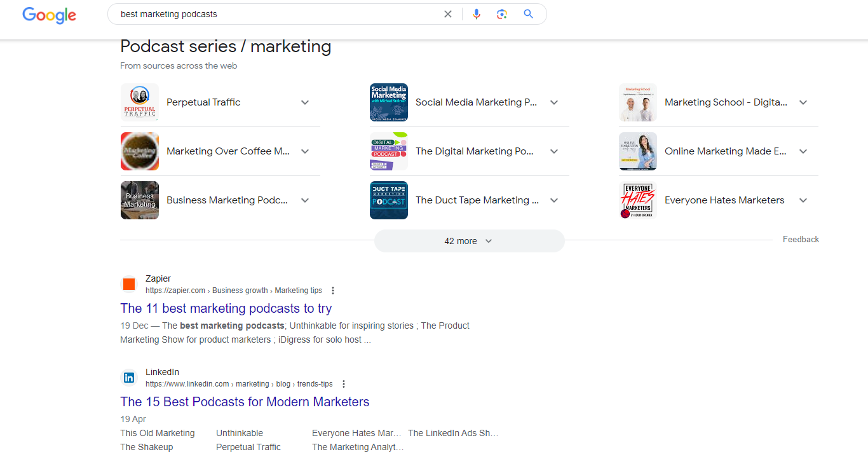
Task: Click 'Podcast series / marketing' heading
Action: pos(226,46)
